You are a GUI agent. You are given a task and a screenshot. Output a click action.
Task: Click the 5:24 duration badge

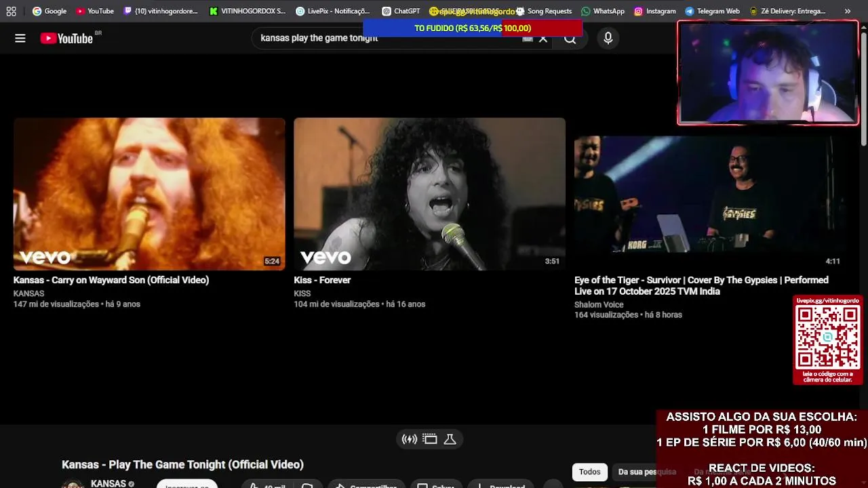click(272, 262)
